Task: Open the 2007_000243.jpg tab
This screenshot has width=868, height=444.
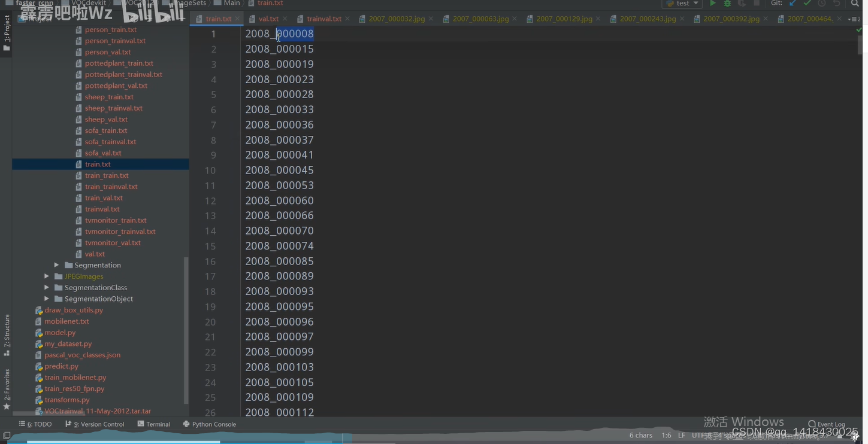Action: pos(648,19)
